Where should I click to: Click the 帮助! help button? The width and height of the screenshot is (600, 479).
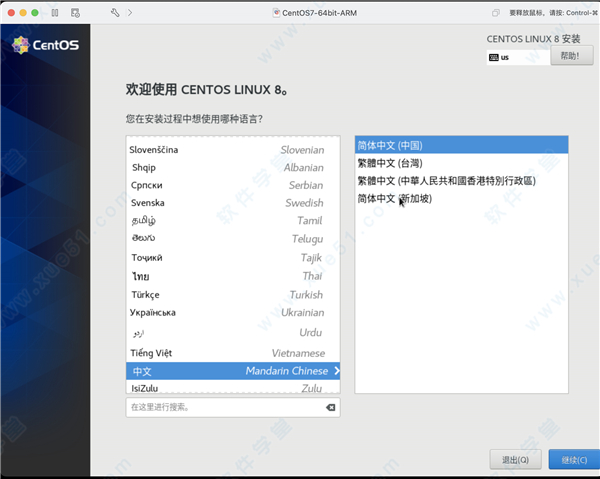point(572,56)
